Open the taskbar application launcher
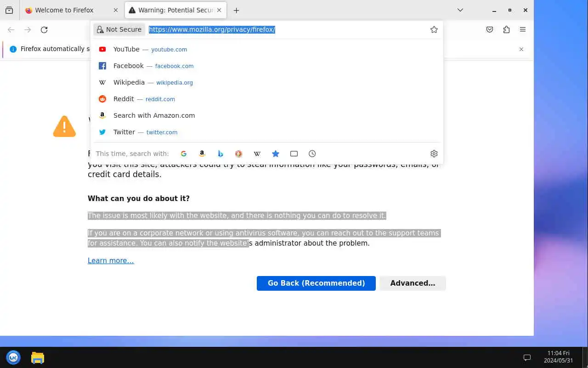Image resolution: width=588 pixels, height=368 pixels. click(x=13, y=357)
